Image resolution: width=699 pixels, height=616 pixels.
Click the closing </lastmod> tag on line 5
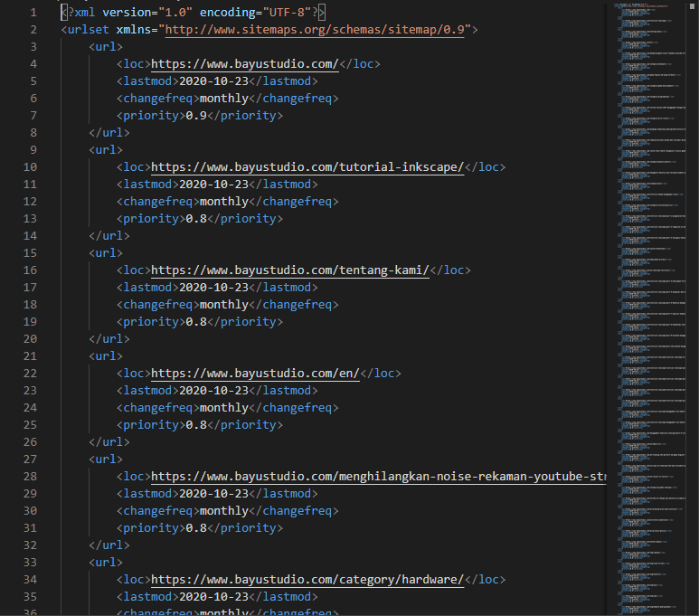284,81
